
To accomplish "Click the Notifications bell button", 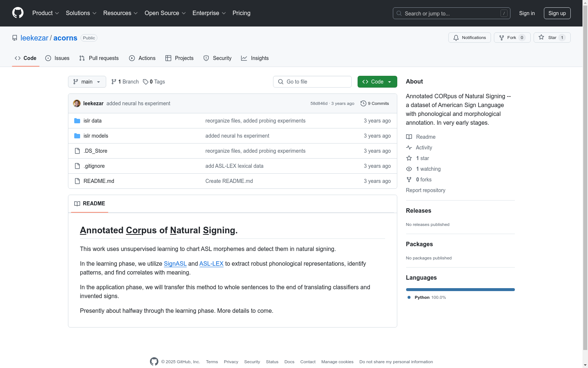I will click(470, 38).
